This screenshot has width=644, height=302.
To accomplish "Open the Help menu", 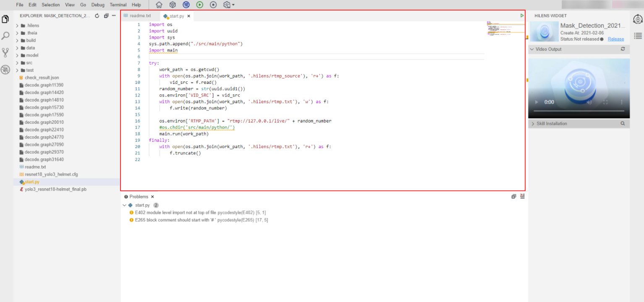I will coord(136,5).
